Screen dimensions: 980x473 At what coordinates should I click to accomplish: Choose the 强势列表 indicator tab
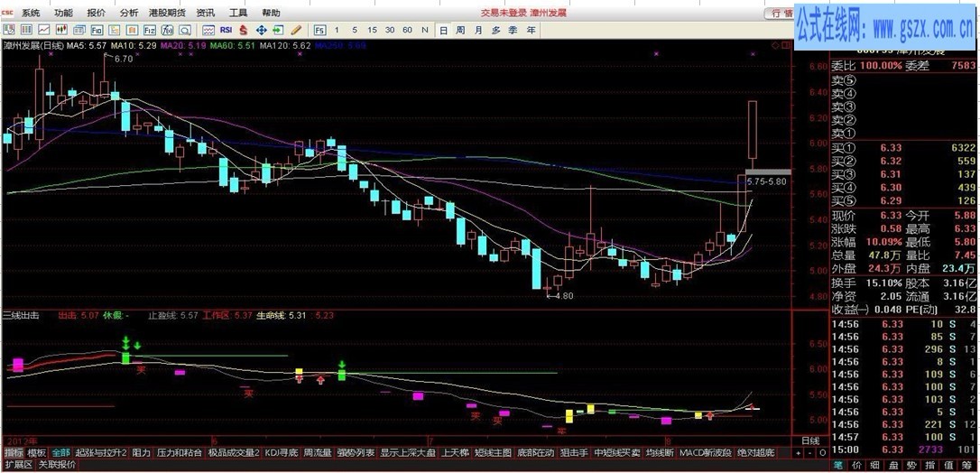pyautogui.click(x=356, y=452)
